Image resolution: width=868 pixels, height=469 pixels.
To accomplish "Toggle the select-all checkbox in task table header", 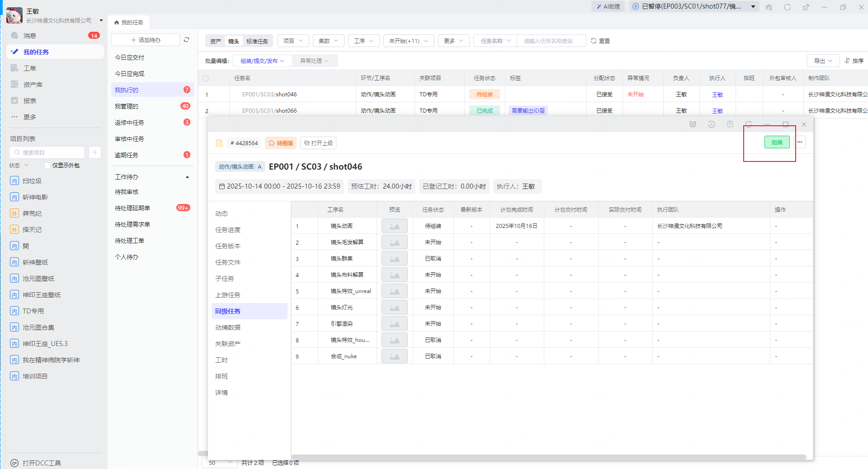I will point(206,78).
